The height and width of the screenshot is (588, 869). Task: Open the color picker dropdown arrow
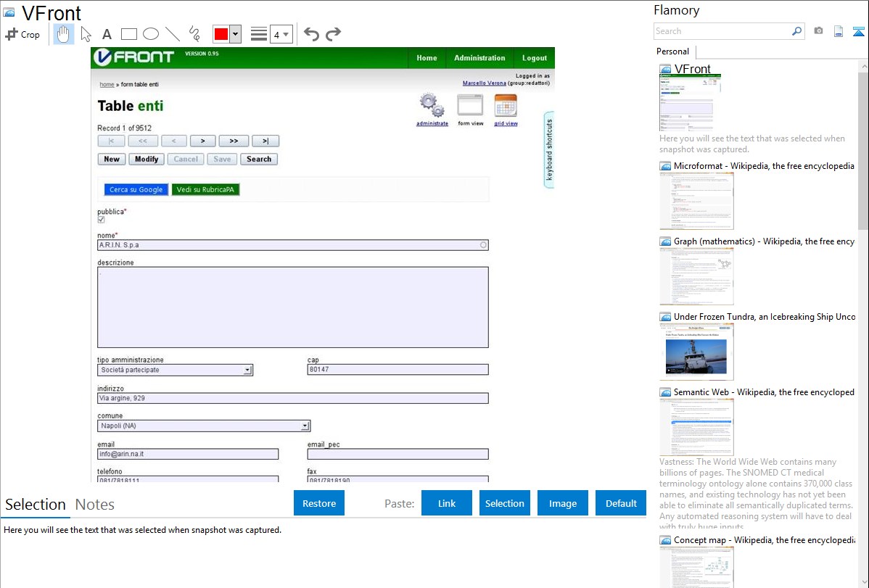pos(235,34)
